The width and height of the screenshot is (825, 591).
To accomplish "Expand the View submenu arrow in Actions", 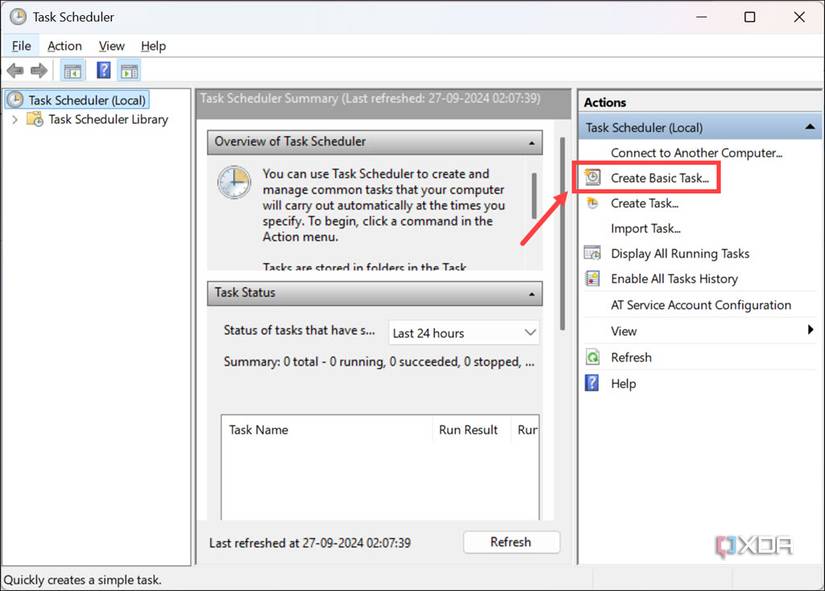I will coord(810,330).
